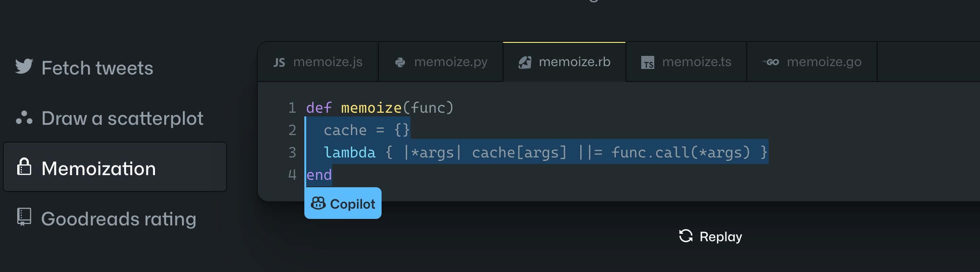Click the Python icon on memoize.py tab
Viewport: 980px width, 272px height.
coord(400,62)
